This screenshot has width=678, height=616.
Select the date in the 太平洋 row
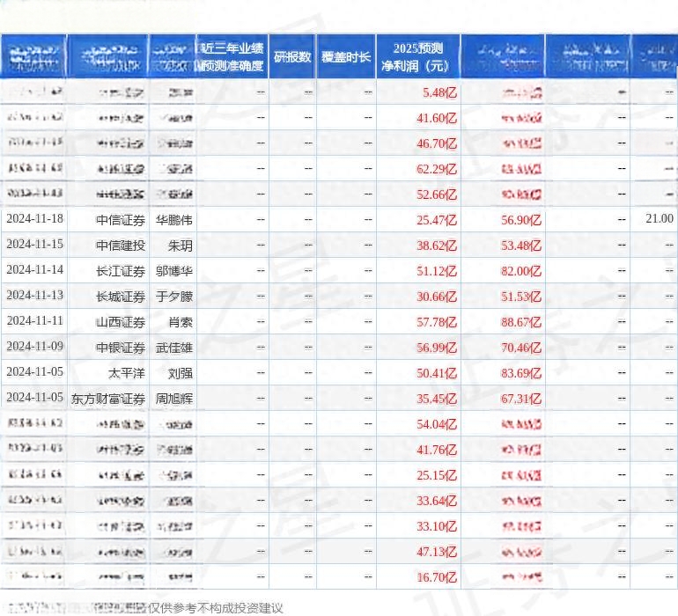[x=34, y=371]
